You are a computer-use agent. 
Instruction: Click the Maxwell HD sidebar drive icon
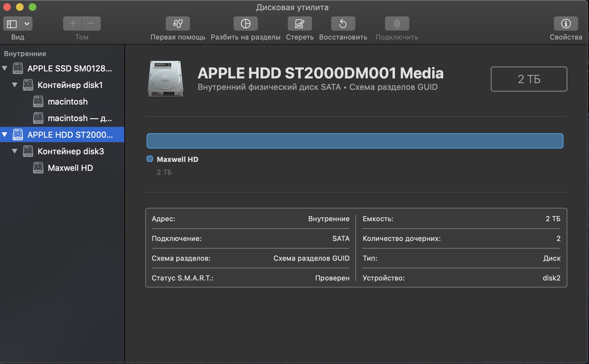38,168
